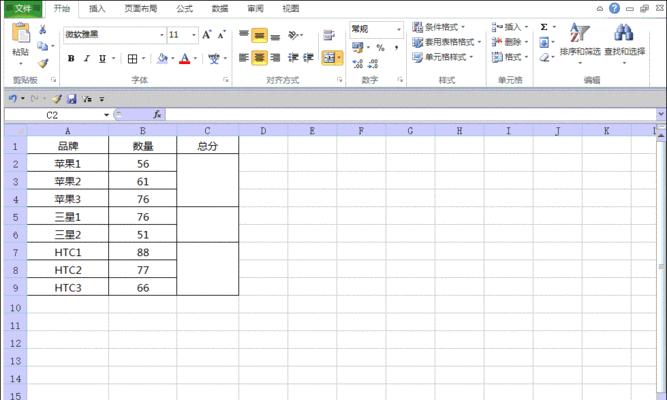Toggle align text right
667x400 pixels.
click(x=275, y=57)
